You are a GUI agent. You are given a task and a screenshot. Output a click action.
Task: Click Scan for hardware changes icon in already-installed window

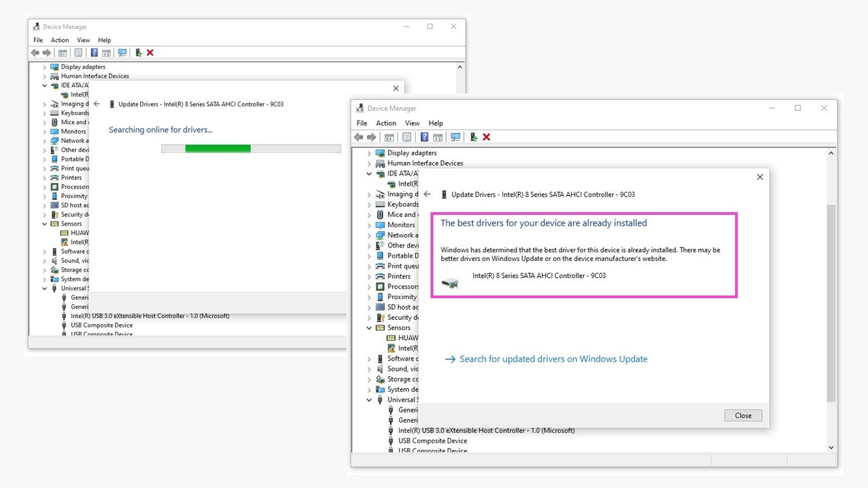pyautogui.click(x=456, y=137)
